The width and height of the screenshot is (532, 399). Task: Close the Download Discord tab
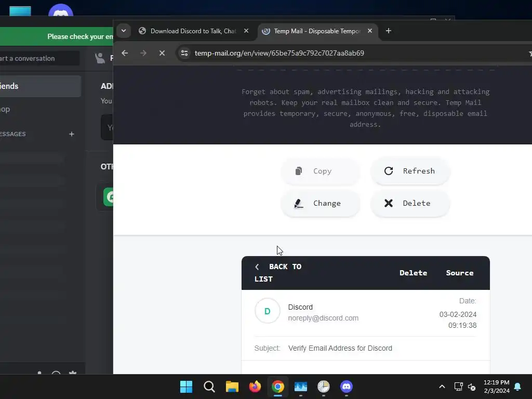[246, 31]
